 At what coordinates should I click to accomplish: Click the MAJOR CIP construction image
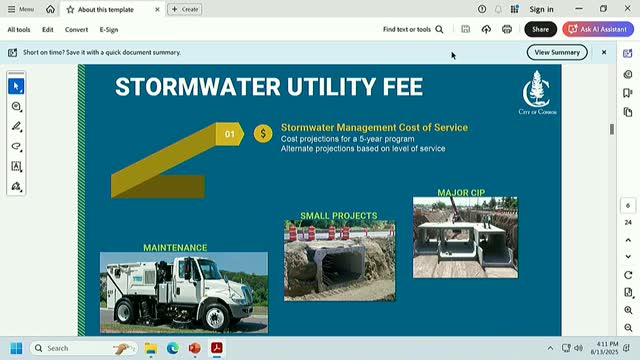(x=465, y=238)
